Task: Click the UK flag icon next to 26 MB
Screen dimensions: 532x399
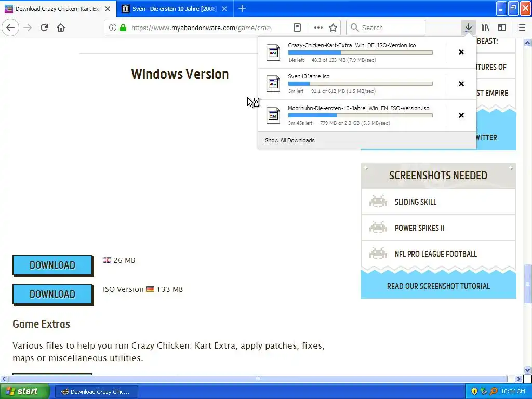Action: (107, 260)
